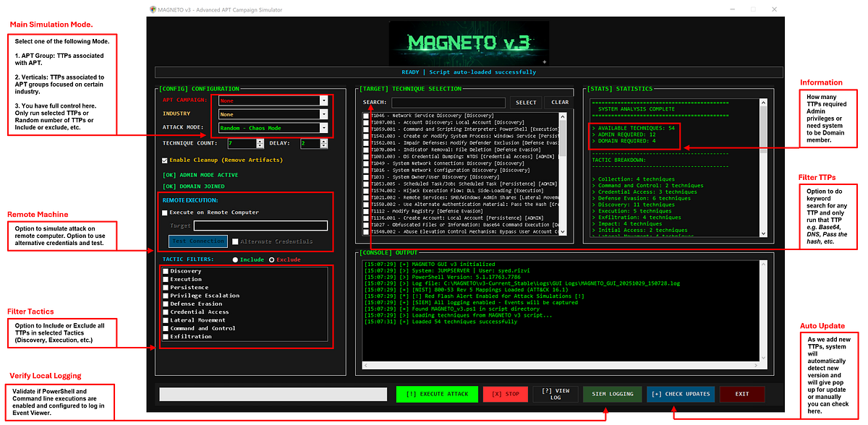Screen dimensions: 868x425
Task: Check T1112 Modify Registry technique
Action: 367,212
